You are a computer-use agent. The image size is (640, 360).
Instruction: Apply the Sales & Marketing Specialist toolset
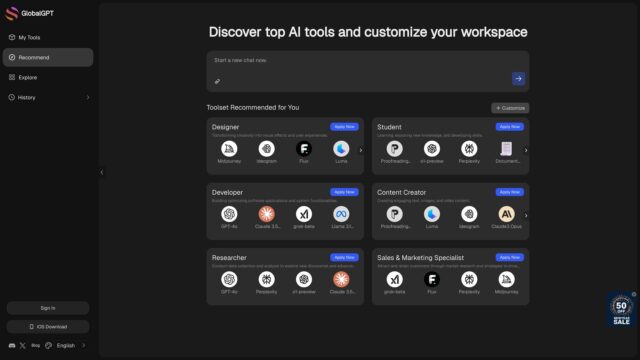tap(510, 258)
